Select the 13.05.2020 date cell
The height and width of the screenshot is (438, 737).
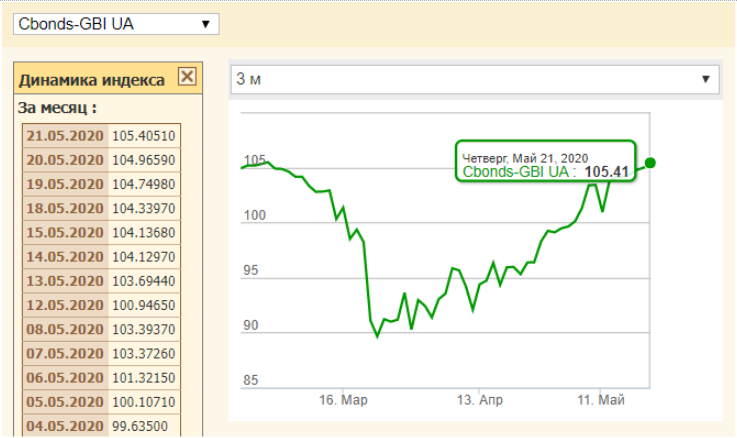coord(65,281)
